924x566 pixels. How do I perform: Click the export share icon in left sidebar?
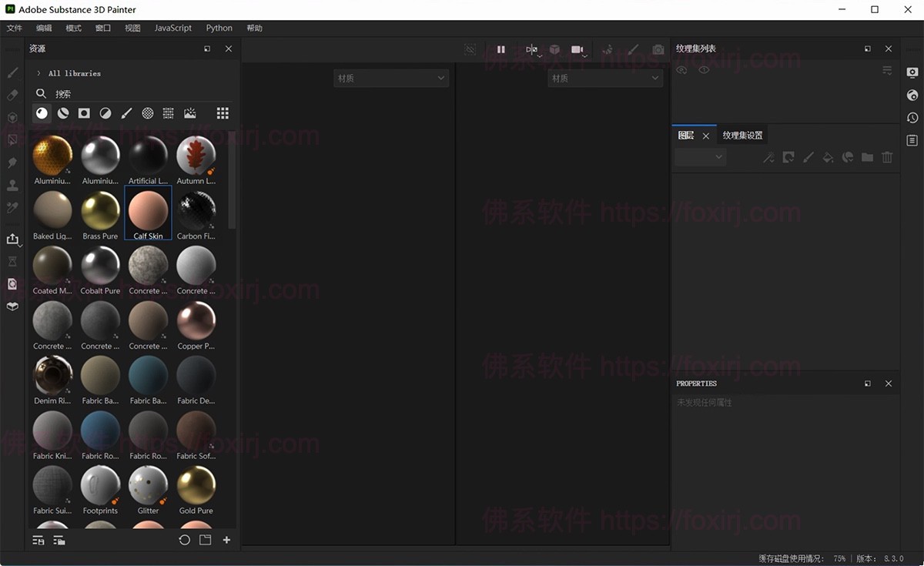click(12, 239)
